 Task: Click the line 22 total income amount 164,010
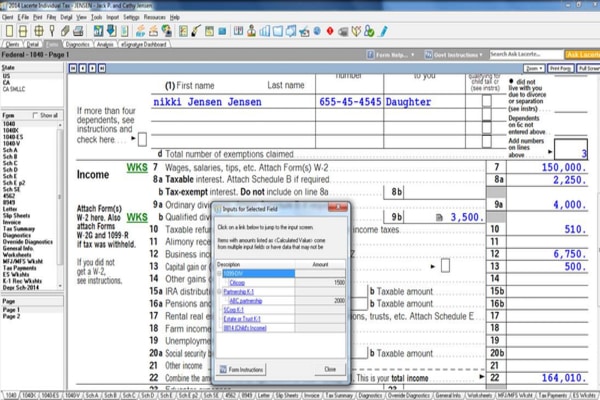[x=564, y=378]
